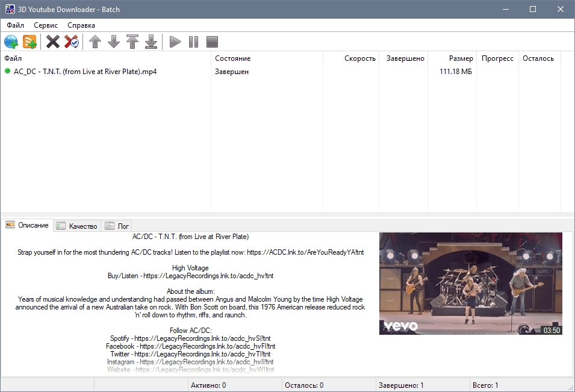Click the ACDC.lnk.to/AreYouReadyYA!tnt link
575x392 pixels.
click(305, 252)
